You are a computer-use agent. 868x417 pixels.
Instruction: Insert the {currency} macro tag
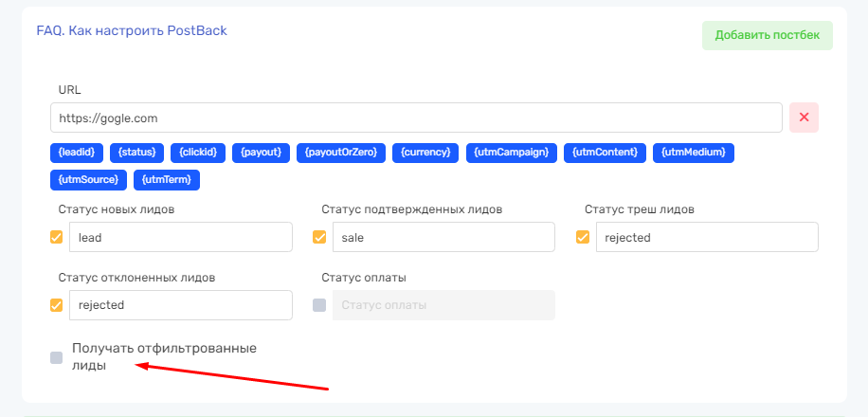pyautogui.click(x=425, y=152)
